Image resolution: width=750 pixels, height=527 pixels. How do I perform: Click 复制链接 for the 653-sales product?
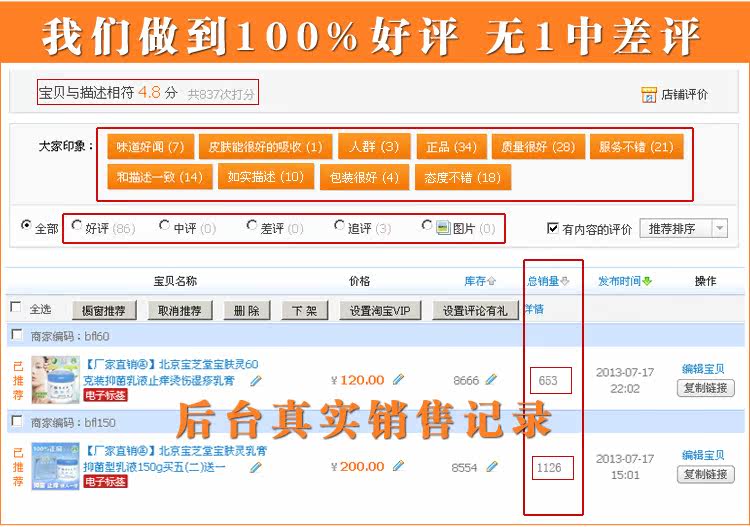point(706,388)
